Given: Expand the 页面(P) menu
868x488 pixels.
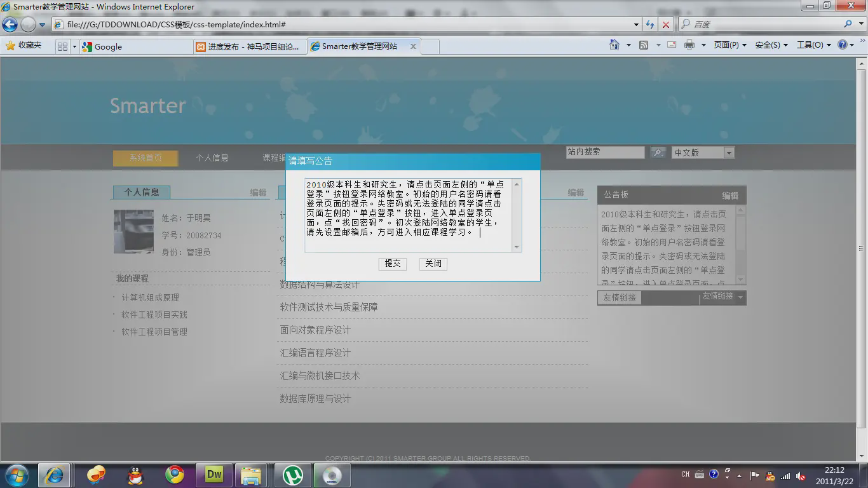Looking at the screenshot, I should coord(729,45).
